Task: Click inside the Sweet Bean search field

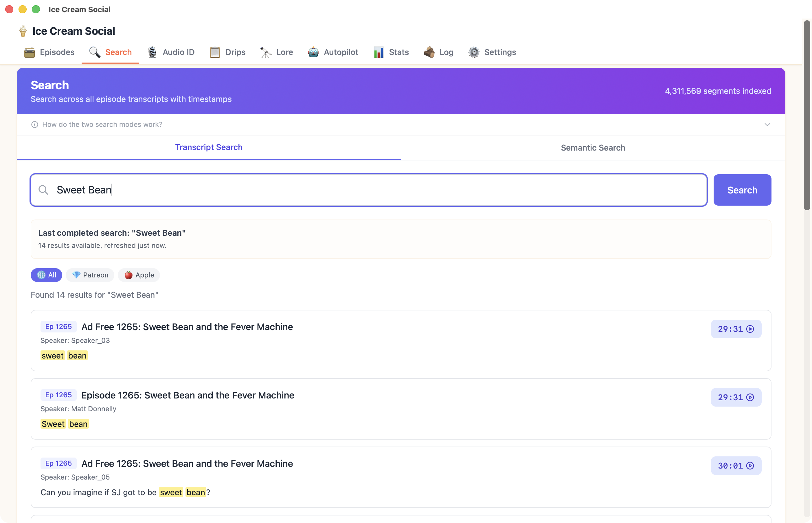Action: [368, 190]
